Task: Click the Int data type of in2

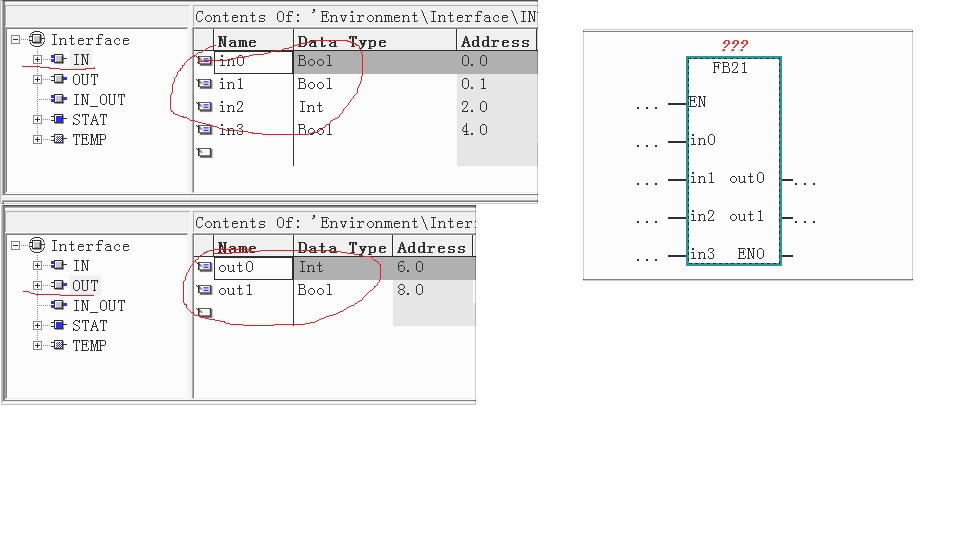Action: 311,107
